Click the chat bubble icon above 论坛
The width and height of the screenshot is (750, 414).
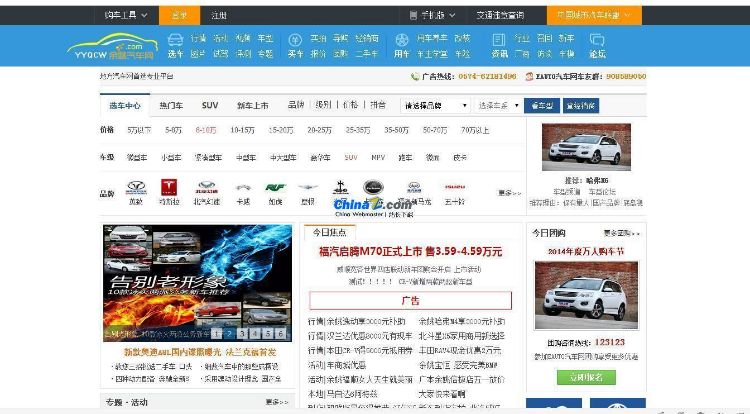(597, 39)
